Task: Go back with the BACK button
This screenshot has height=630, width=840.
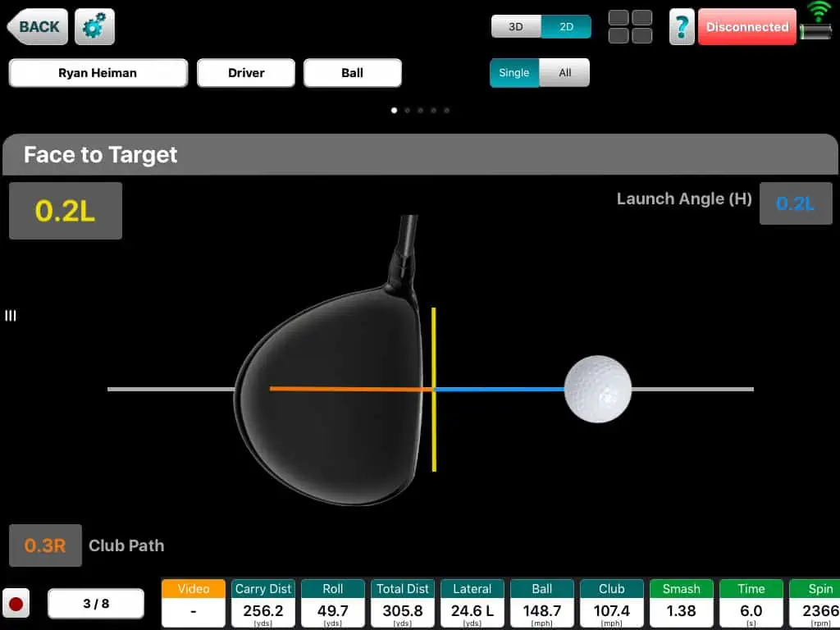Action: tap(37, 27)
